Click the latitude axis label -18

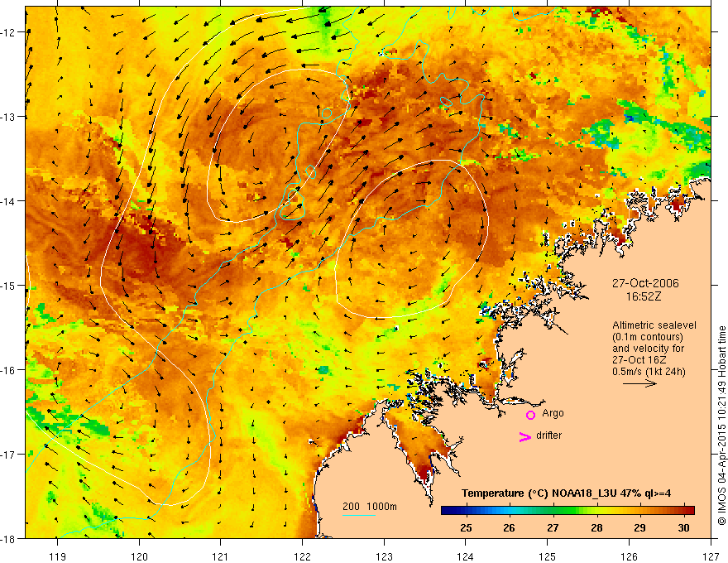point(8,539)
